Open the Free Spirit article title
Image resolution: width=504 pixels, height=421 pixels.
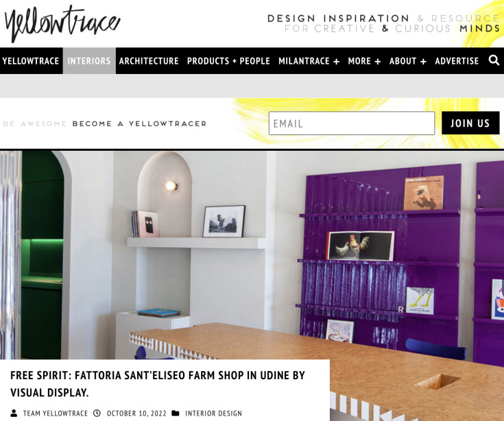(158, 384)
